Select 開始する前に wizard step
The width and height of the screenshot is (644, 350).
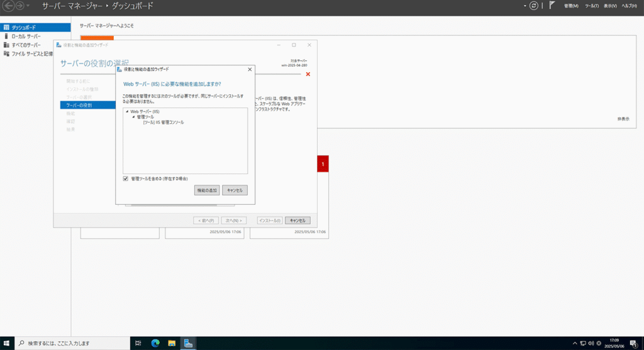tap(78, 81)
